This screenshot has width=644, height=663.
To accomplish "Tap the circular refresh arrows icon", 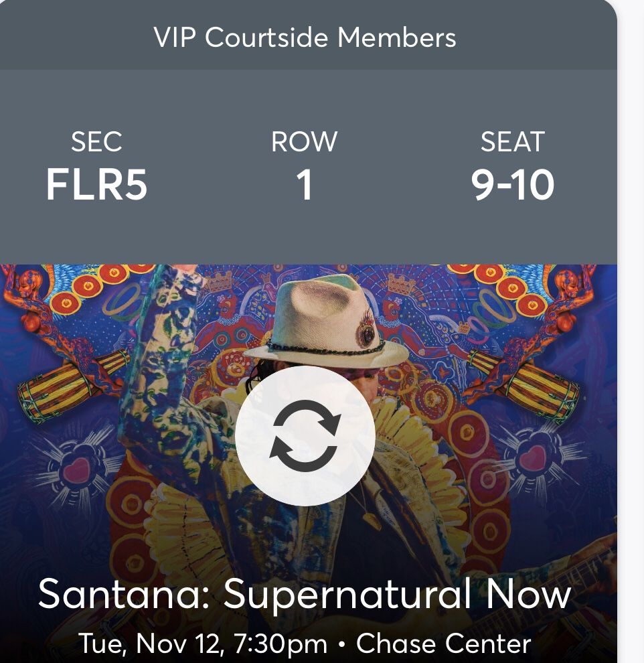I will tap(305, 435).
